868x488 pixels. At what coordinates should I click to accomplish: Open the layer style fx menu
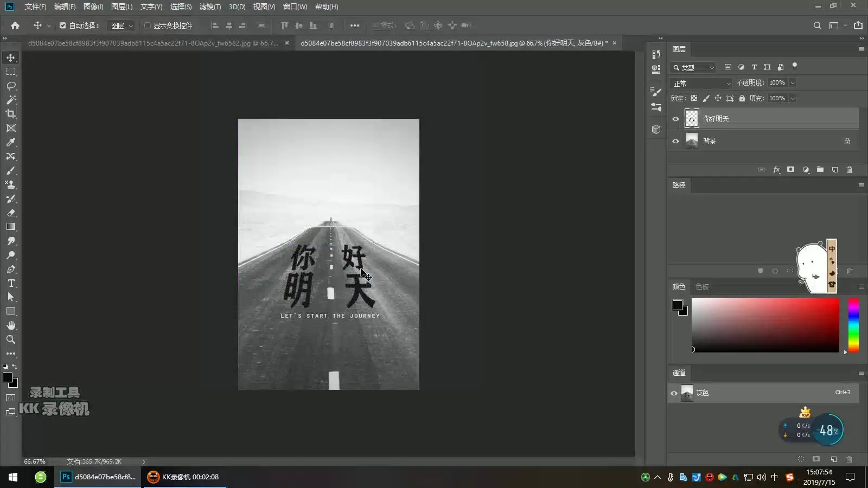pyautogui.click(x=776, y=170)
